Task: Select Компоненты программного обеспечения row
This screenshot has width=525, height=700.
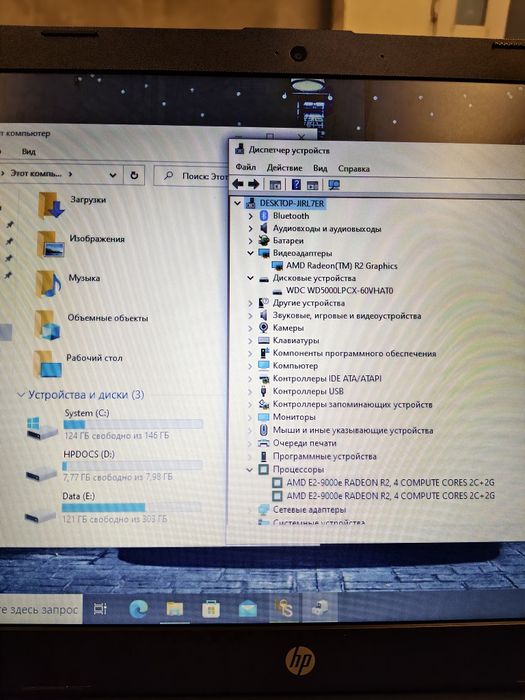Action: (x=347, y=353)
